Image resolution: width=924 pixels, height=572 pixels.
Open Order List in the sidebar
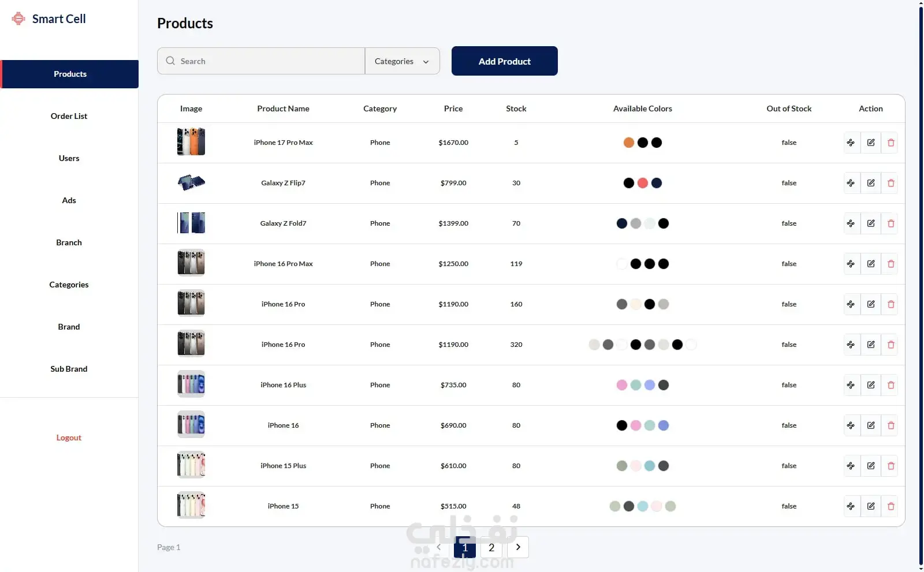coord(69,116)
